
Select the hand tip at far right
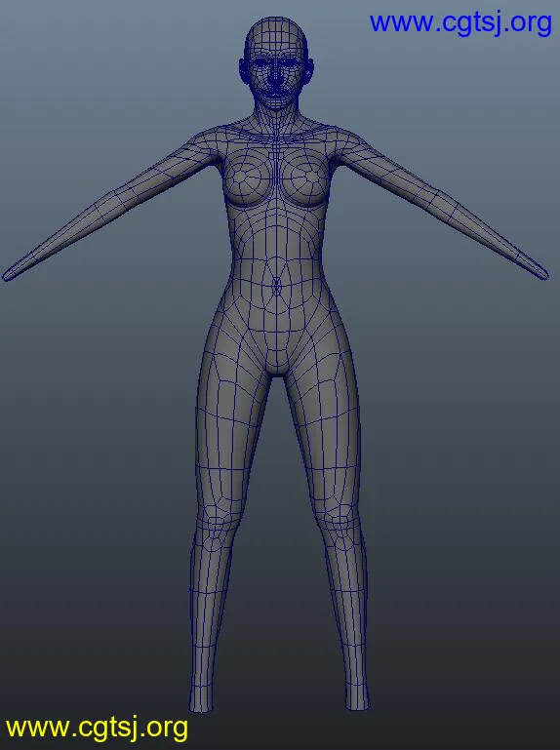point(540,272)
